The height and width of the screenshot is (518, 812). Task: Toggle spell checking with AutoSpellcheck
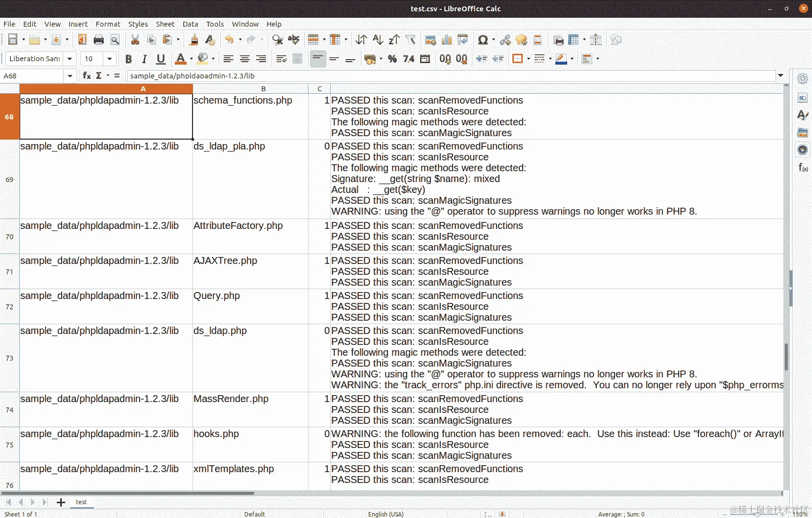click(x=294, y=40)
